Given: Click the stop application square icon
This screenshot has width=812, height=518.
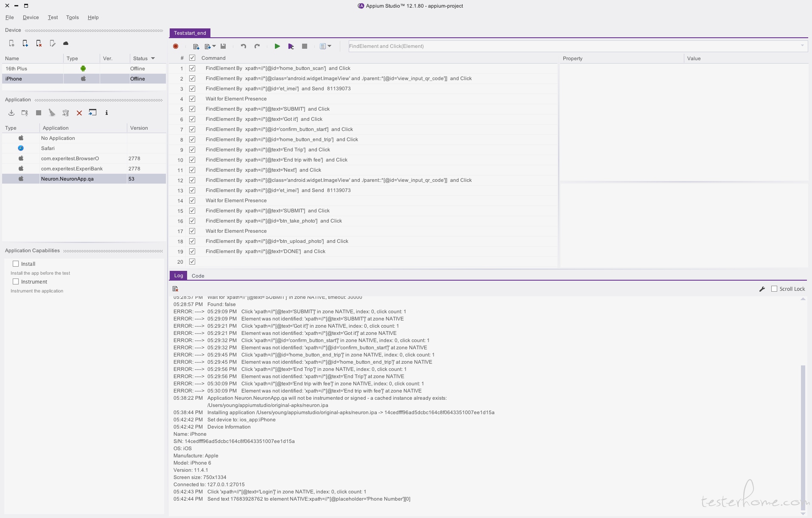Looking at the screenshot, I should pos(39,113).
